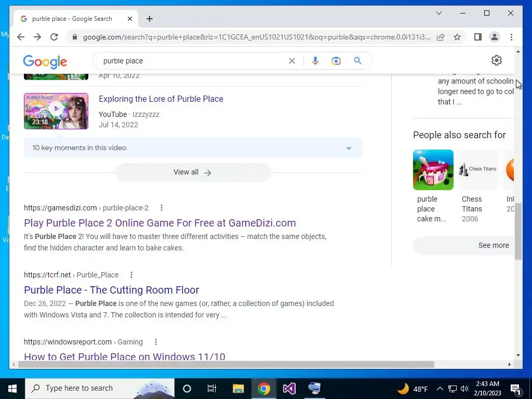Open a new browser tab
The height and width of the screenshot is (399, 532).
[150, 19]
